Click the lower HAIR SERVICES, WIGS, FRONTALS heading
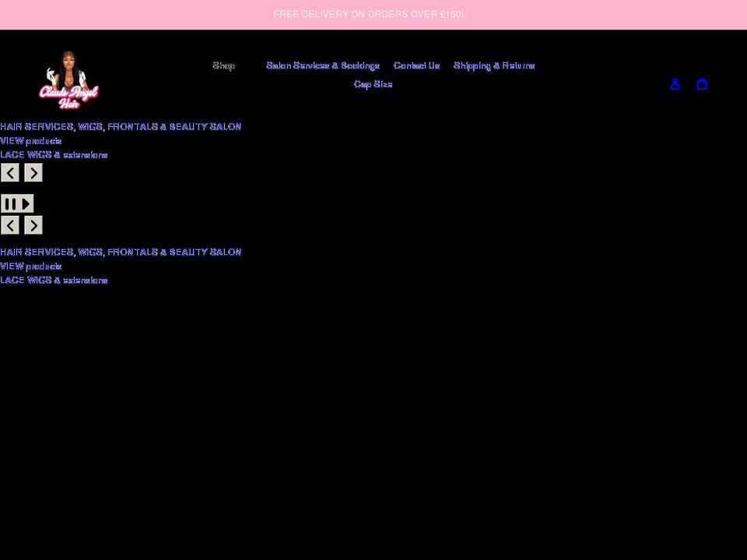Viewport: 747px width, 560px height. 121,252
